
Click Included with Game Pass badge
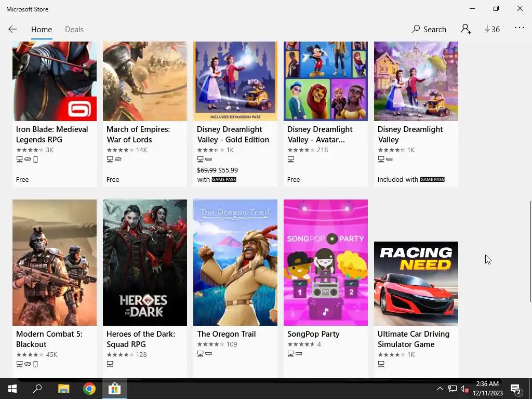tap(432, 179)
